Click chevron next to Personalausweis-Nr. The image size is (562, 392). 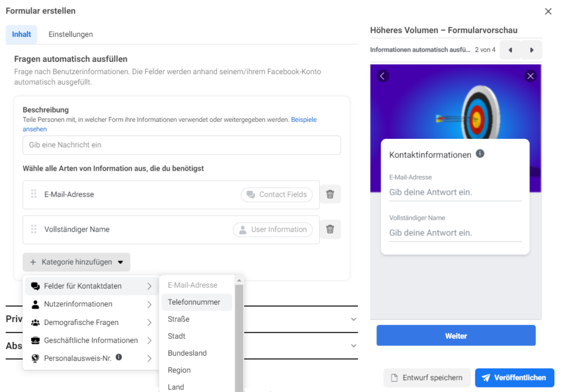149,359
